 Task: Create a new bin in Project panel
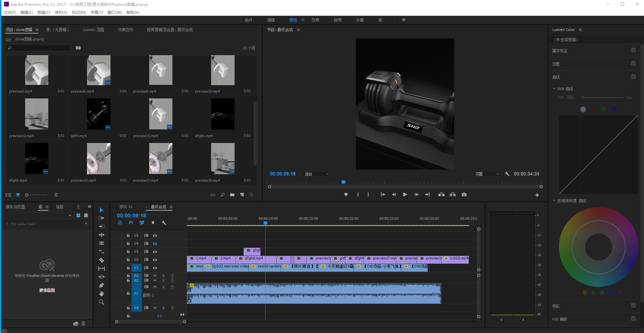(x=232, y=194)
